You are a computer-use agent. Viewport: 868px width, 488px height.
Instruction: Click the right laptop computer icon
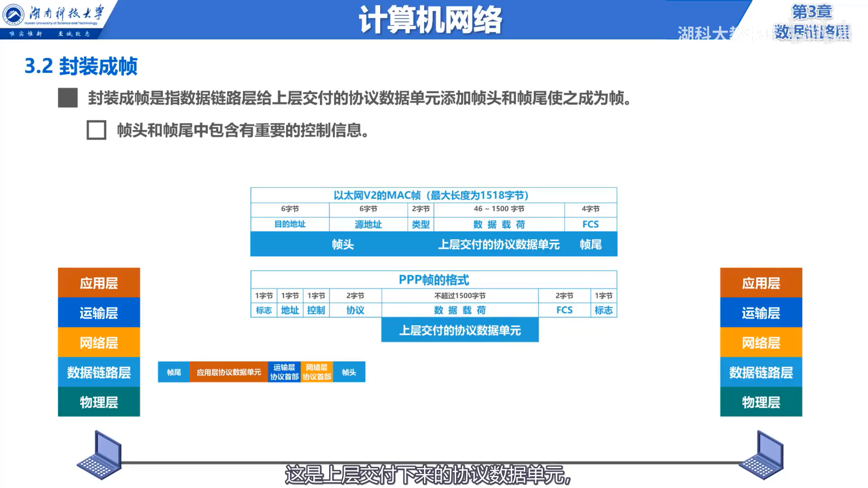[x=761, y=455]
